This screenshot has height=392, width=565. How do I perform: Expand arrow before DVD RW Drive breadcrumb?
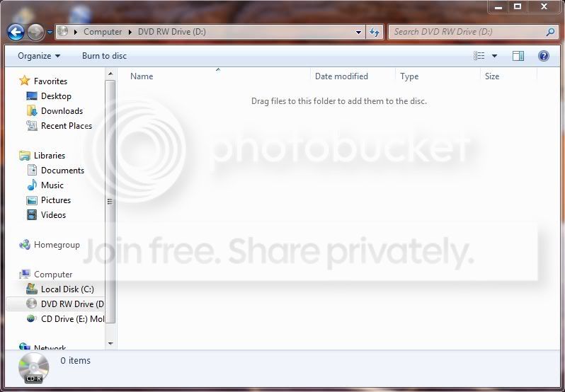coord(130,32)
